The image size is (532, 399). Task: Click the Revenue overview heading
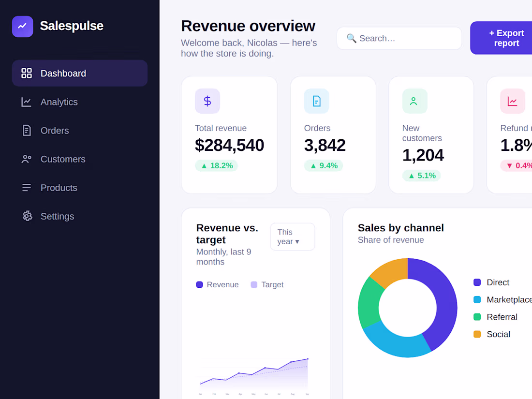tap(248, 26)
